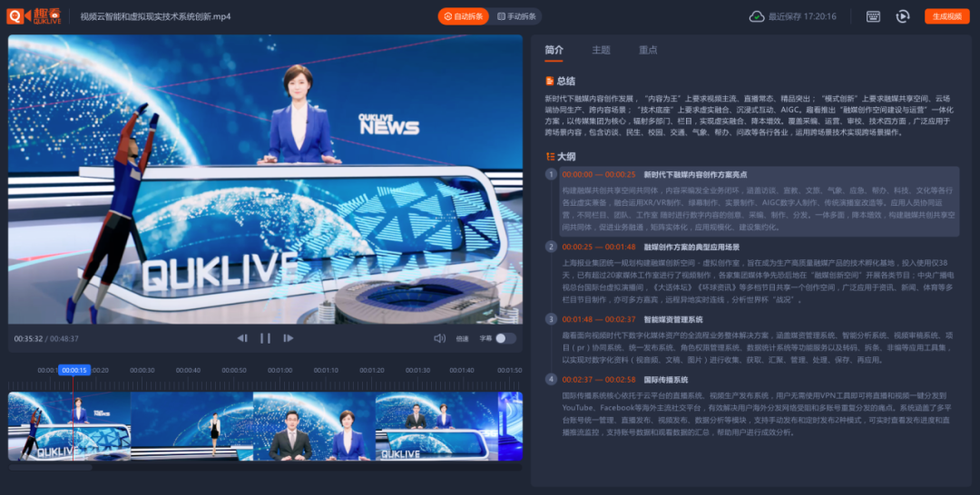Click the 最近保存 17:20:16 status text

(802, 17)
